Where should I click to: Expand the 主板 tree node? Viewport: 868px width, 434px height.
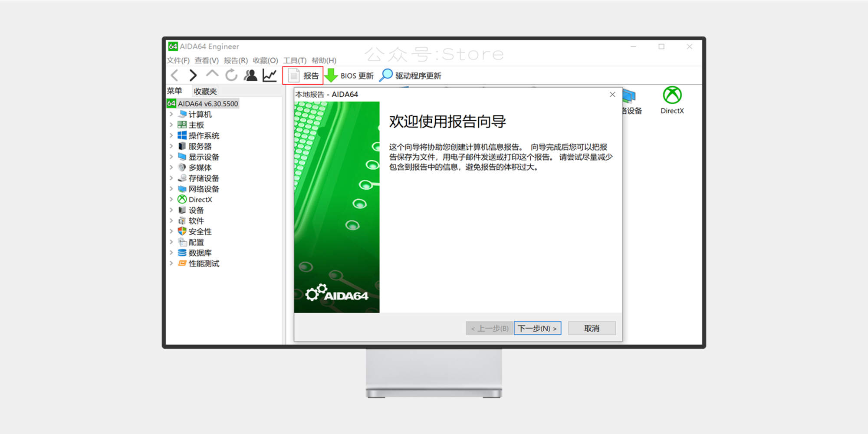tap(171, 125)
